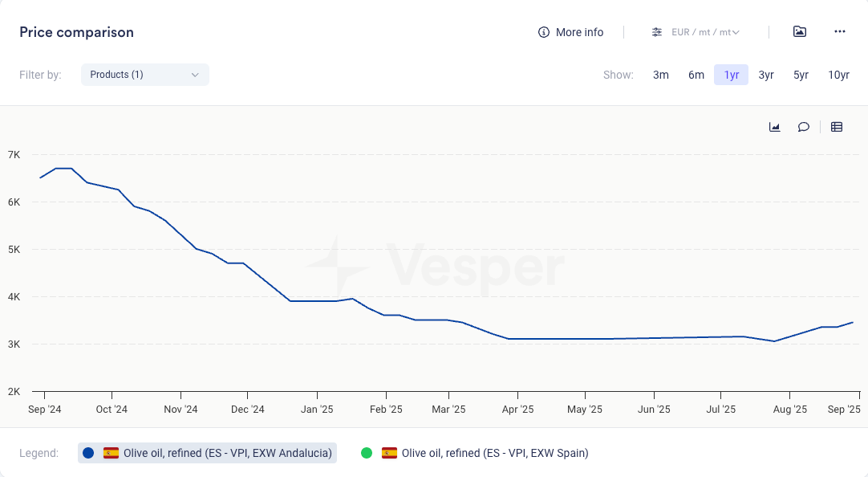Click the price line peak near Sep '24

click(x=63, y=169)
